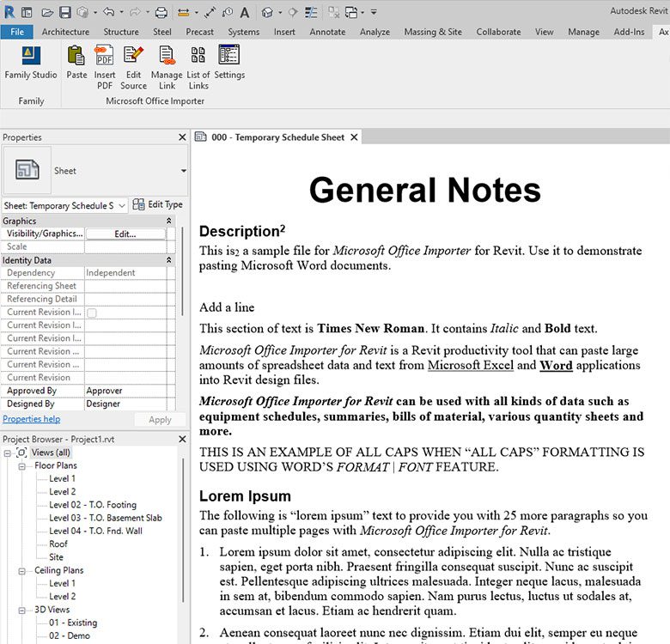Toggle the Thin Lines icon
The image size is (670, 644).
pyautogui.click(x=311, y=13)
